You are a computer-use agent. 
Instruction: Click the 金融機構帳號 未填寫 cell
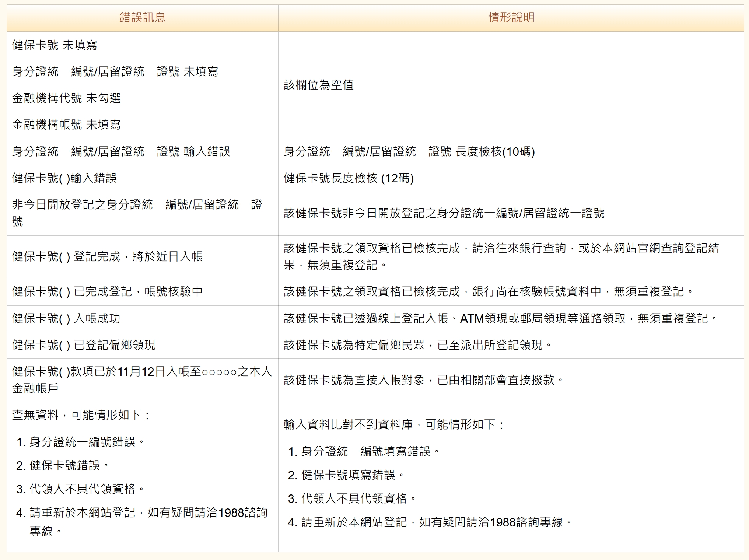pos(66,125)
